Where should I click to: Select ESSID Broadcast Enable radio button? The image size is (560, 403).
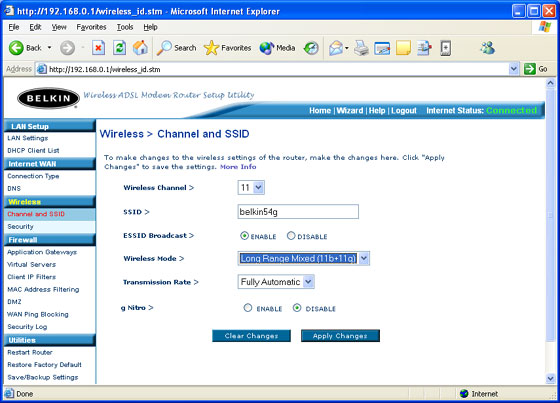(x=244, y=236)
